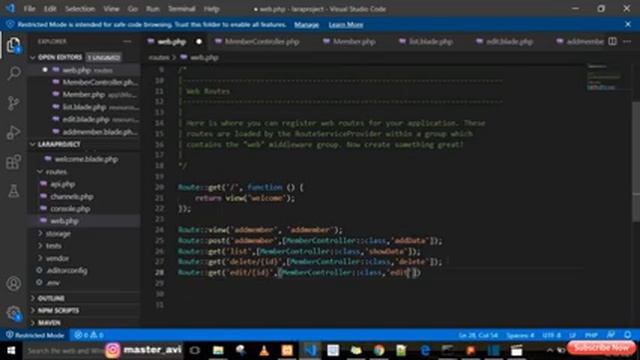Open welcome.blade.php in file tree
640x360 pixels.
point(86,159)
